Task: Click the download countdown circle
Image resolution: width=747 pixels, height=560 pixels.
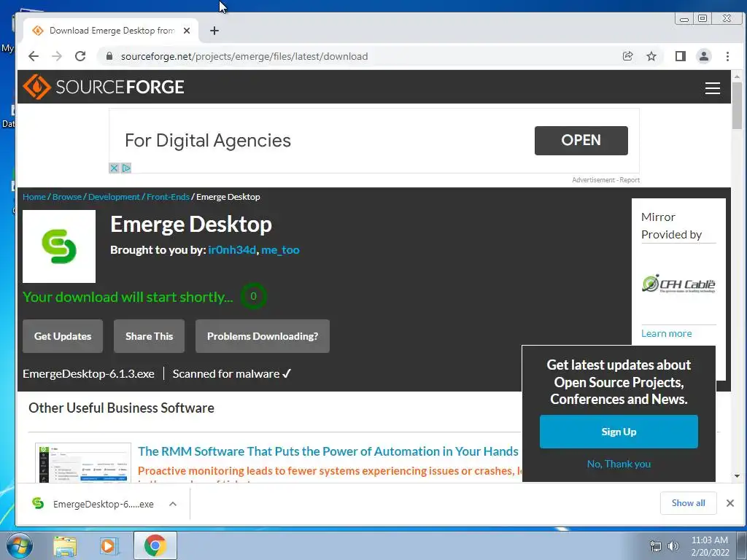Action: [253, 296]
